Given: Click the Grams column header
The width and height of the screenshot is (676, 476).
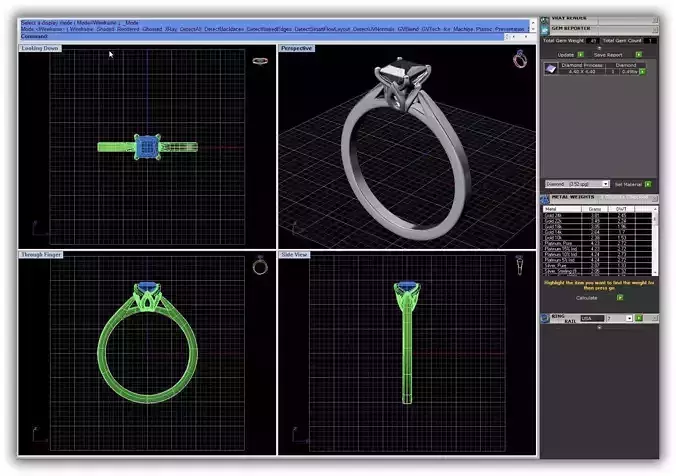Looking at the screenshot, I should pos(595,209).
